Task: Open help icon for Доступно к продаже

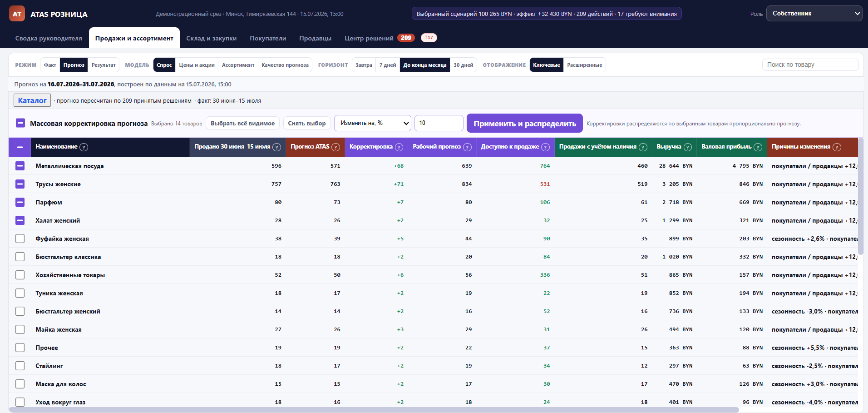Action: (546, 147)
